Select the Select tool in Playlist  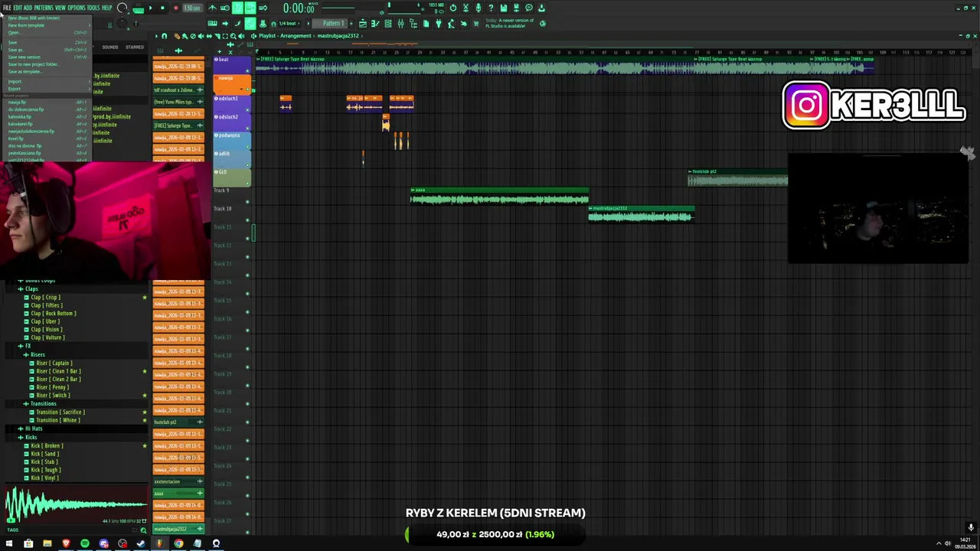click(225, 36)
